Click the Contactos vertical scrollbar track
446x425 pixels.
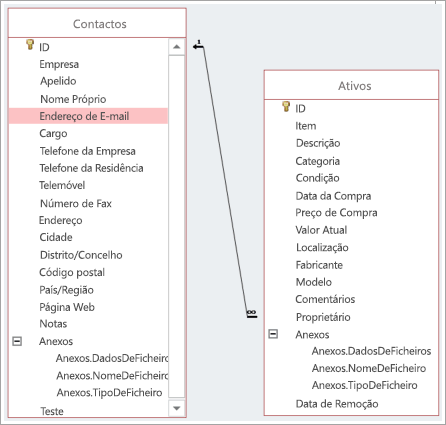tap(177, 227)
